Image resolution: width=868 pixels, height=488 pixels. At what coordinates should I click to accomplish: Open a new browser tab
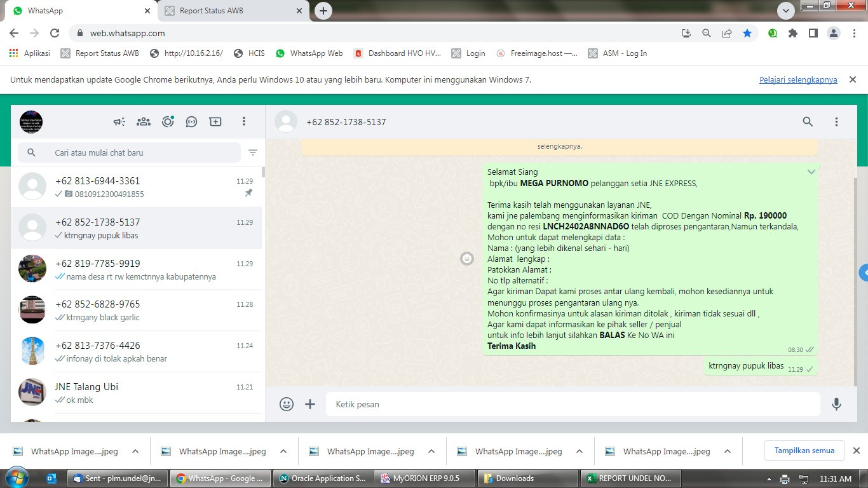(x=323, y=11)
